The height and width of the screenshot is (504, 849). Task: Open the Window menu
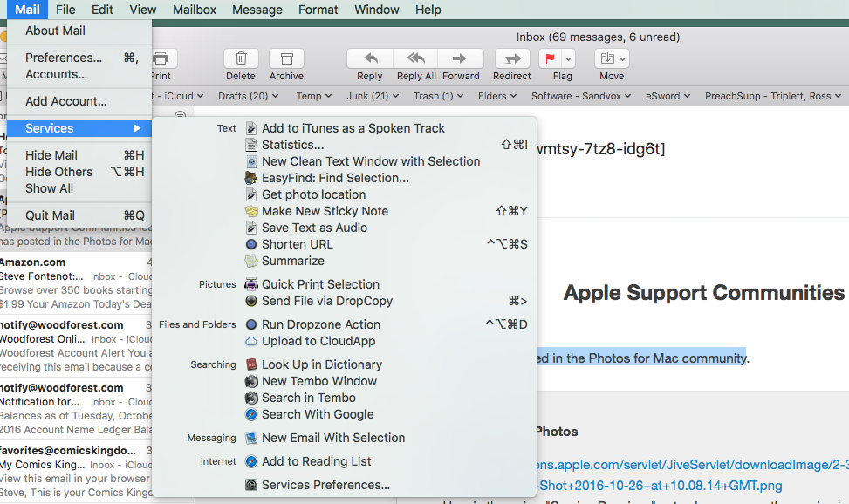pyautogui.click(x=377, y=10)
